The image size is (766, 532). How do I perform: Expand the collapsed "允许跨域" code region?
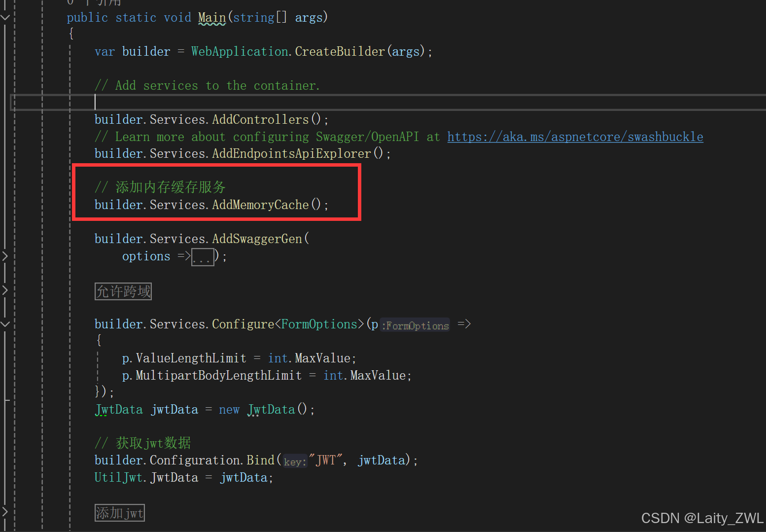point(123,291)
